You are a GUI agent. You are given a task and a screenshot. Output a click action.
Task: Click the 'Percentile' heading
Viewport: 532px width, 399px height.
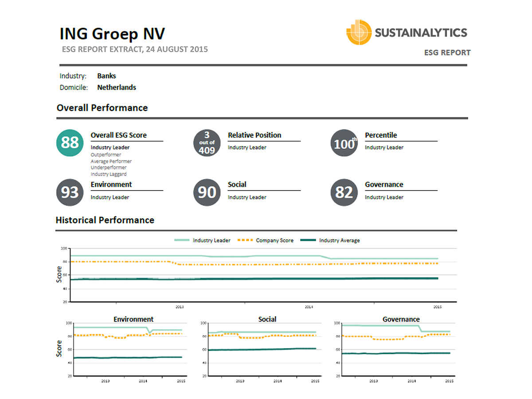pos(381,135)
